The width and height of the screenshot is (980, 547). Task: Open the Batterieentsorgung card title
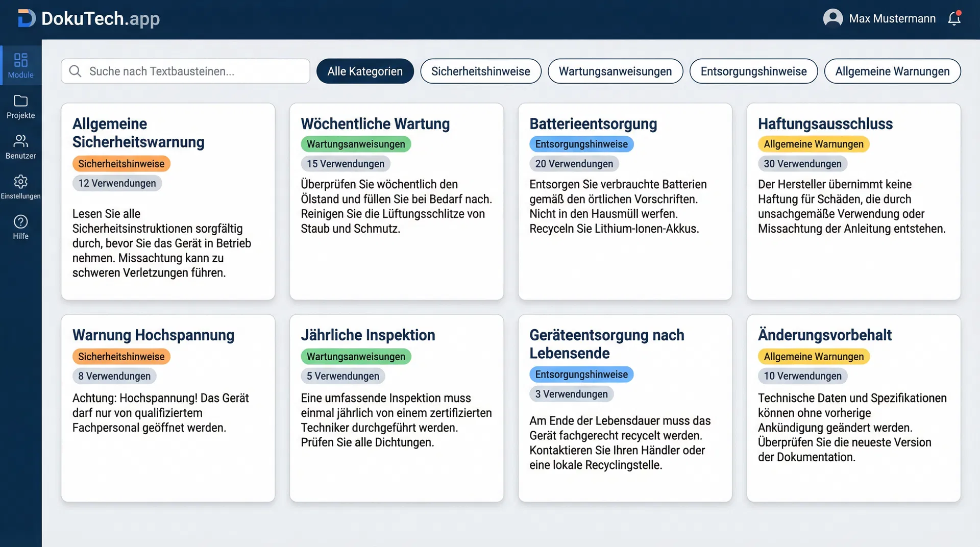click(x=593, y=123)
